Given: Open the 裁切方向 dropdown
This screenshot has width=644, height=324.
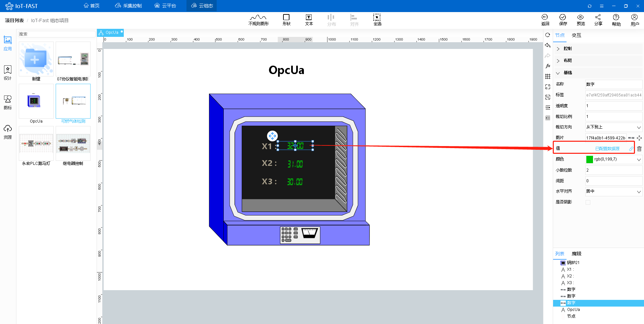Looking at the screenshot, I should (614, 127).
